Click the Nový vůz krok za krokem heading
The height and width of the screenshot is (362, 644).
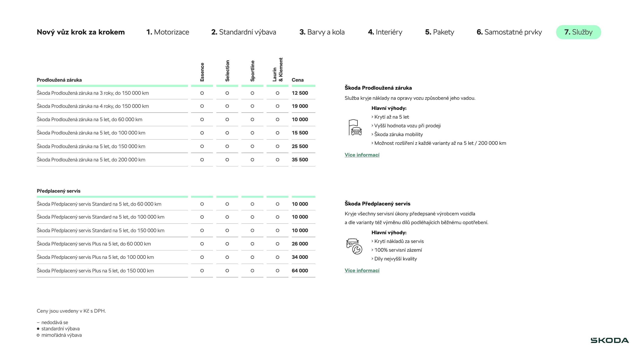pos(80,32)
